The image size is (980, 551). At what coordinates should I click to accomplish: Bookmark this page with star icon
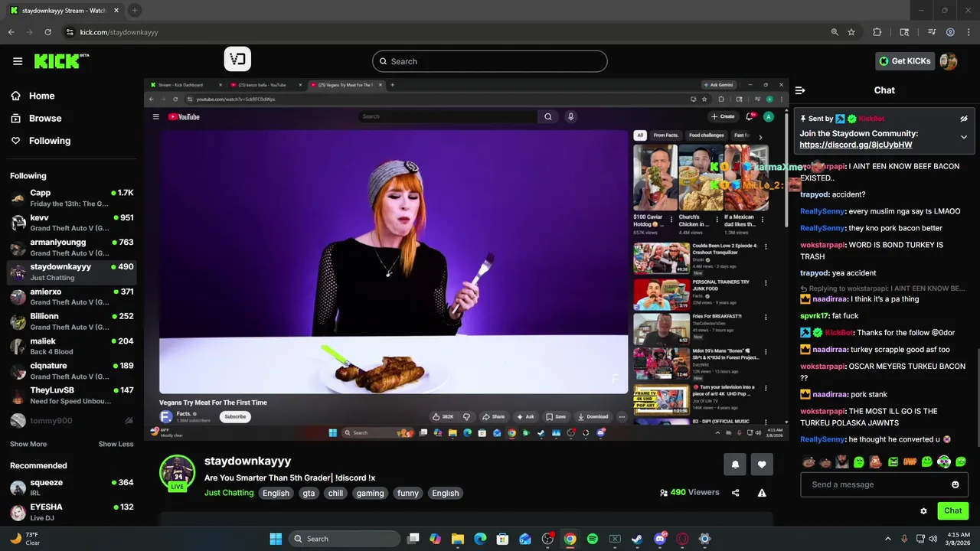[851, 32]
